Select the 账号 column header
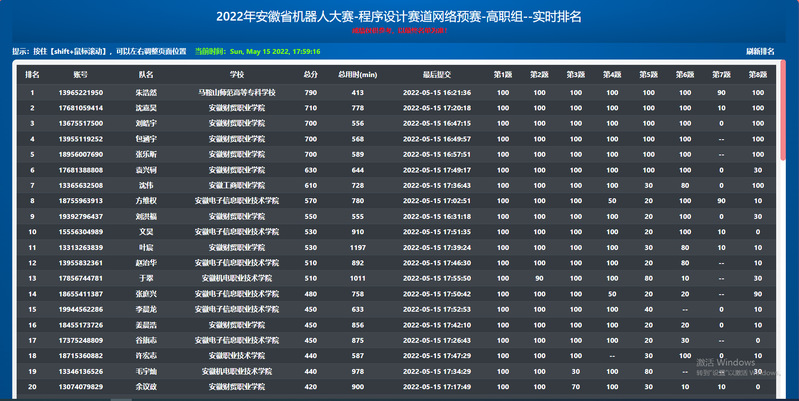The height and width of the screenshot is (401, 799). 80,75
